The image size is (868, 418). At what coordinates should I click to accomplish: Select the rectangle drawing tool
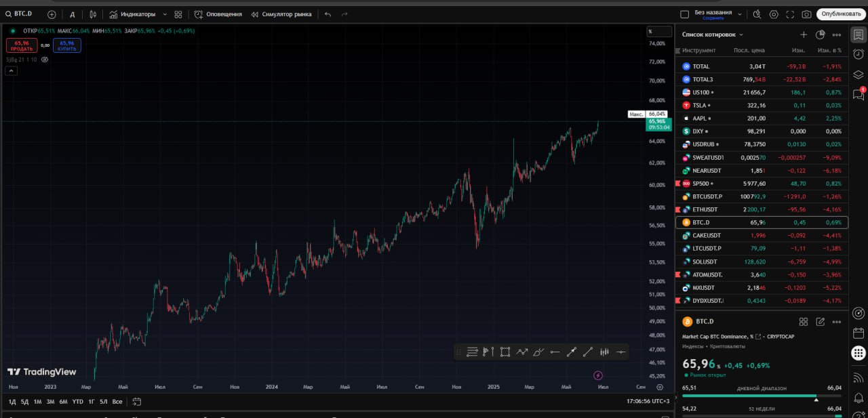click(x=505, y=352)
